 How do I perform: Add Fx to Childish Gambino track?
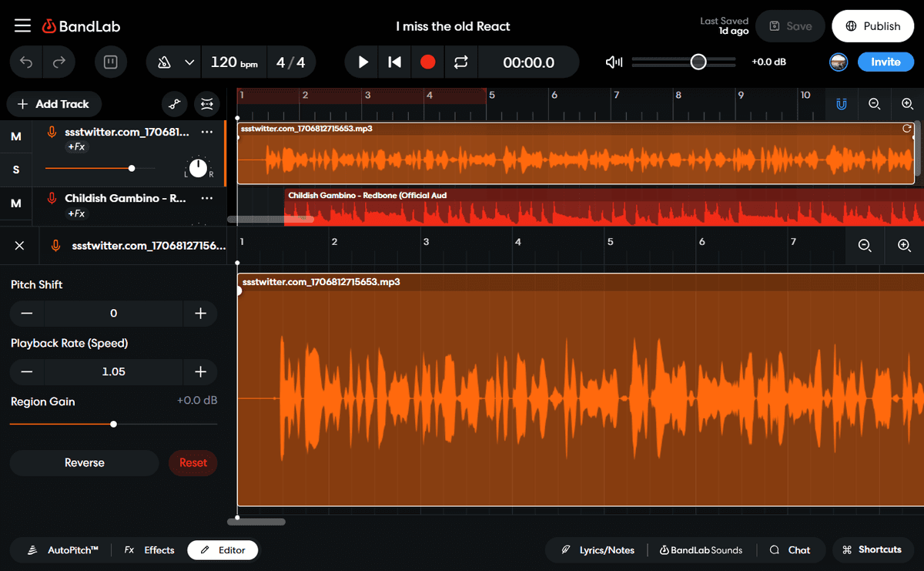(76, 213)
